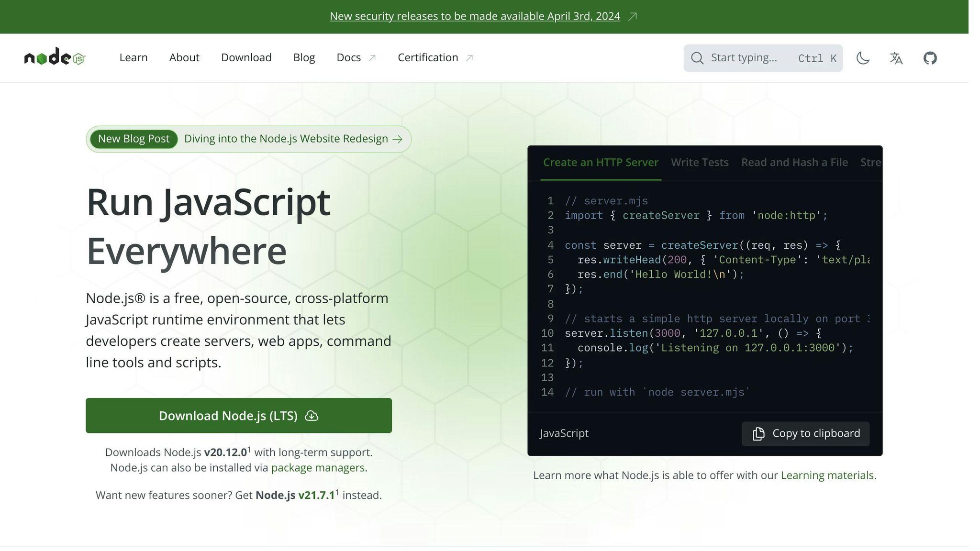Image resolution: width=980 pixels, height=551 pixels.
Task: Copy the code using the clipboard icon
Action: tap(758, 433)
